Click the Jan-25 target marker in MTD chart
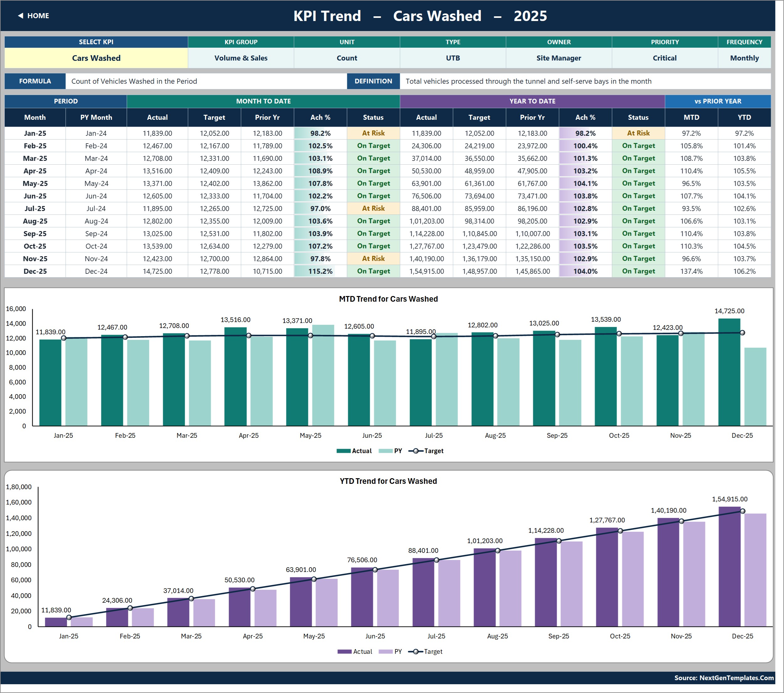784x693 pixels. (x=64, y=338)
